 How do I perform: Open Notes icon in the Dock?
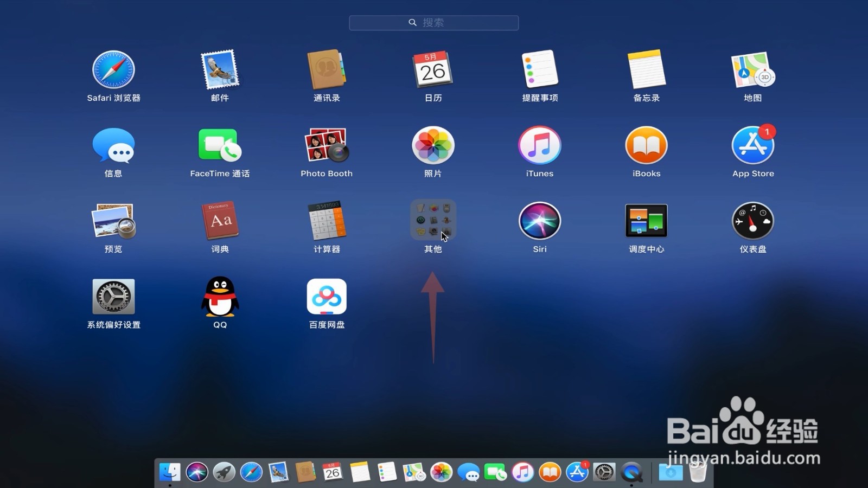(x=360, y=472)
